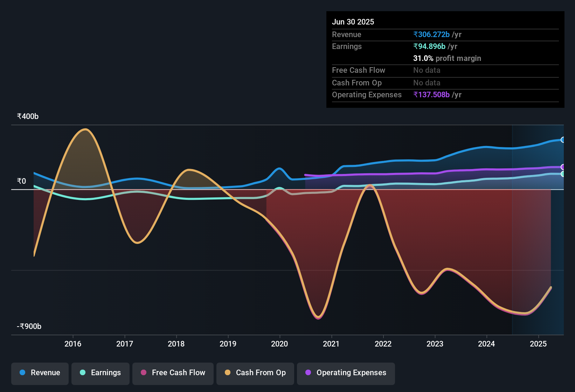The width and height of the screenshot is (575, 392).
Task: Click the Cash From Op legend dot icon
Action: click(x=228, y=373)
